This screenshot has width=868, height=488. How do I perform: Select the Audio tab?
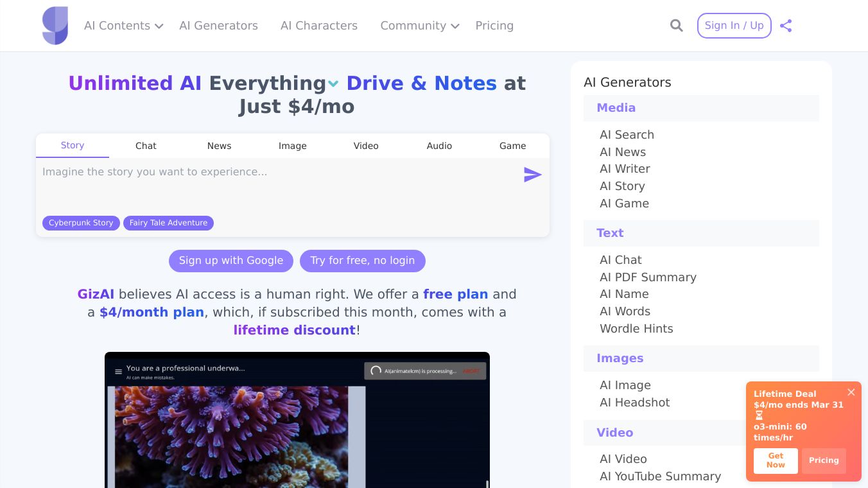439,146
